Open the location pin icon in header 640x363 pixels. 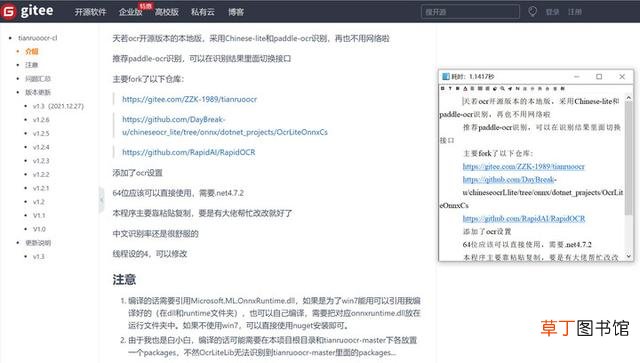click(532, 11)
